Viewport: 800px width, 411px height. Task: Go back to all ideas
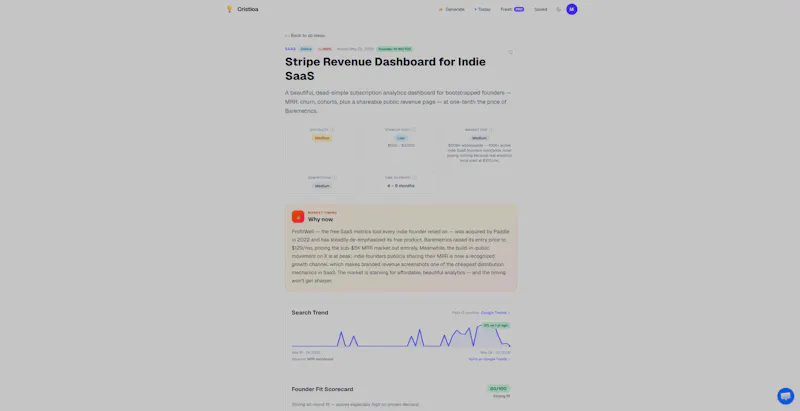(x=305, y=36)
